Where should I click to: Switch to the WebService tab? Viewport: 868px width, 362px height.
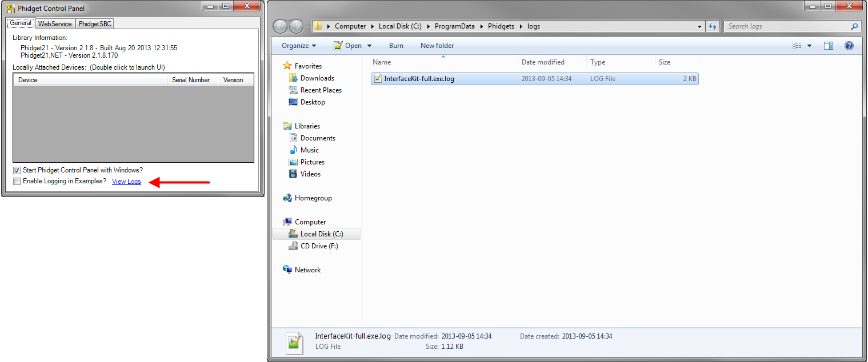(x=55, y=24)
